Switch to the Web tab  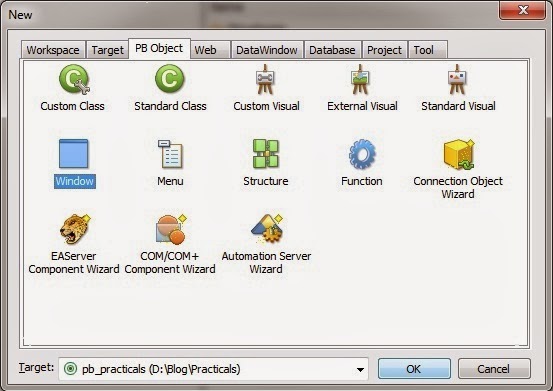tap(210, 50)
